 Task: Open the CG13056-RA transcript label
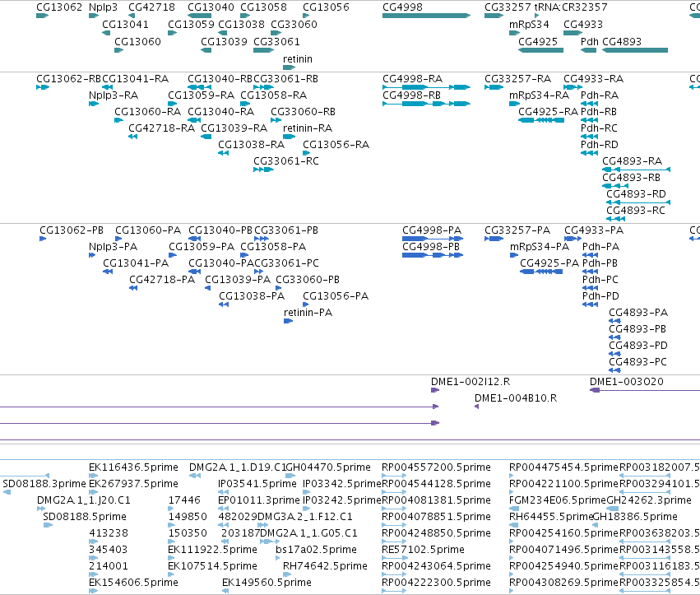coord(336,145)
